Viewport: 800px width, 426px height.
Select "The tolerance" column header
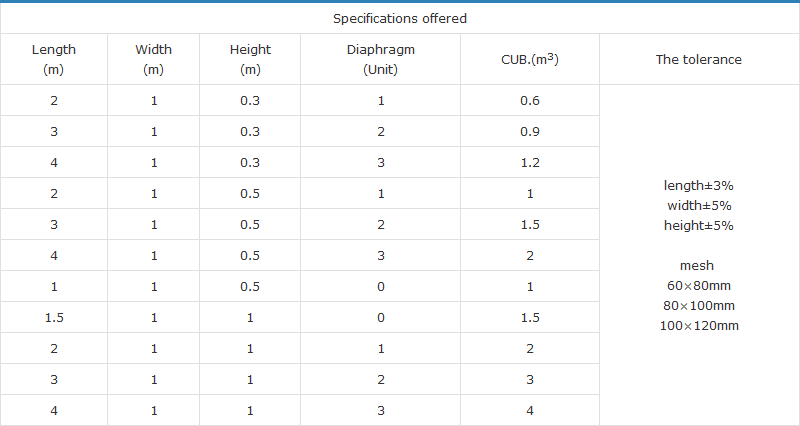coord(699,59)
